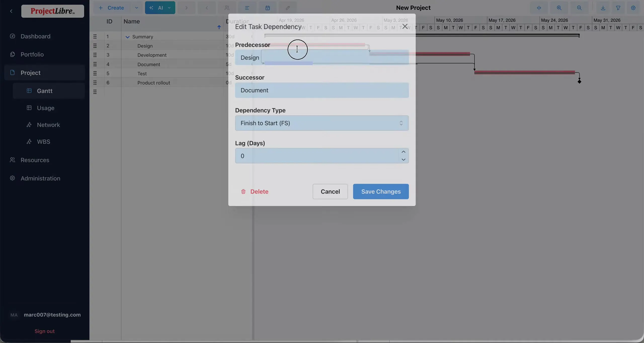Collapse the Summary task row
This screenshot has width=644, height=343.
128,37
